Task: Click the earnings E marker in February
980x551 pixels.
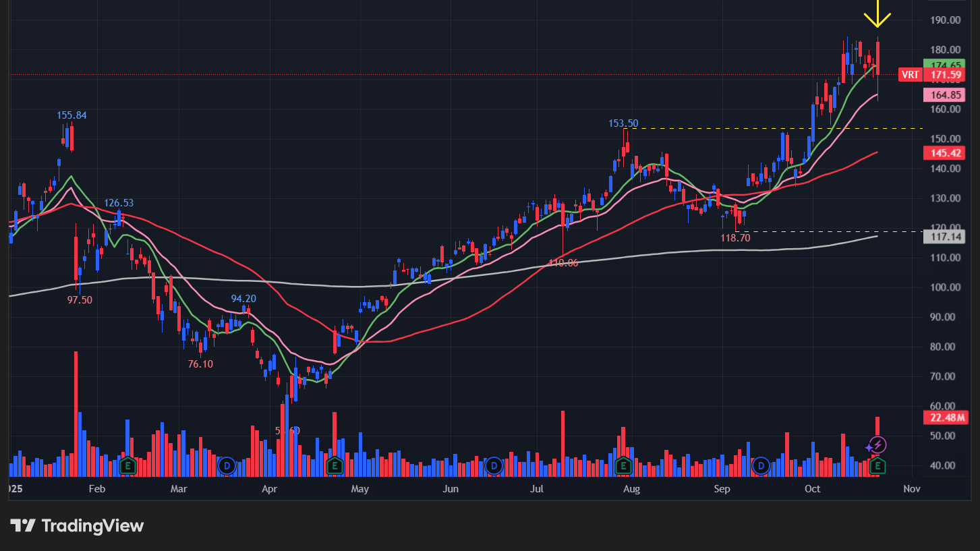Action: point(127,465)
